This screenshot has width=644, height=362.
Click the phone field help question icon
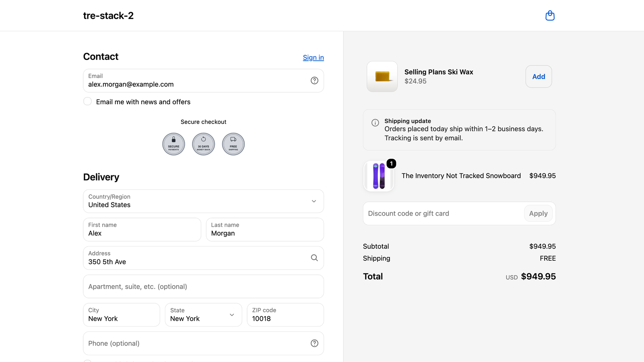pos(314,343)
